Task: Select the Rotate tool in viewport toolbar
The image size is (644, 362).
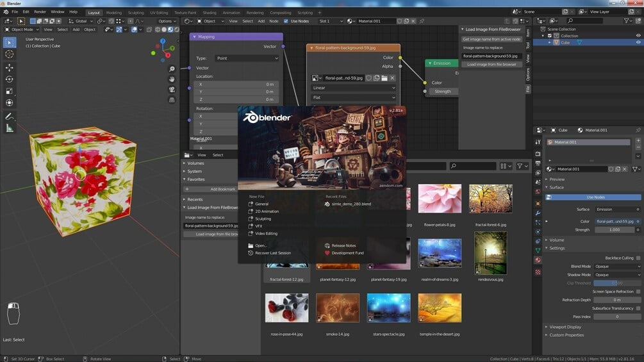Action: pyautogui.click(x=10, y=79)
